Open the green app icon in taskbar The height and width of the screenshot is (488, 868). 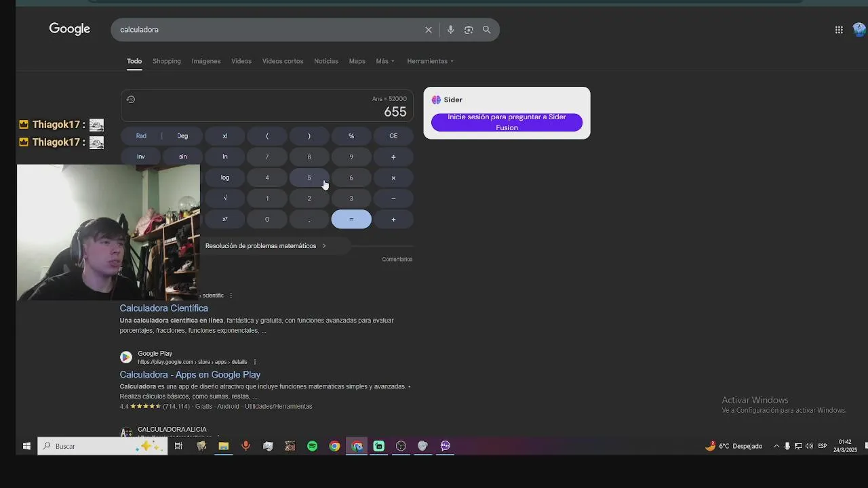pyautogui.click(x=378, y=446)
